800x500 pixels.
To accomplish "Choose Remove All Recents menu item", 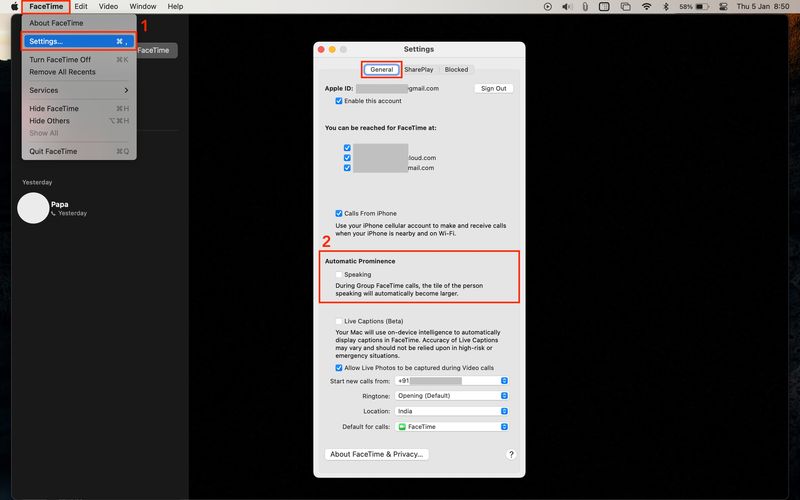I will pyautogui.click(x=79, y=72).
